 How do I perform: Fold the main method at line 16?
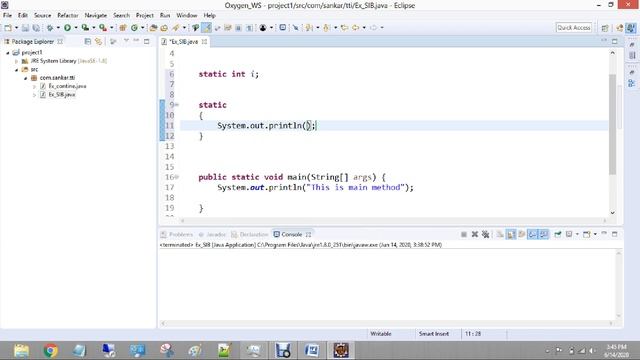click(177, 177)
